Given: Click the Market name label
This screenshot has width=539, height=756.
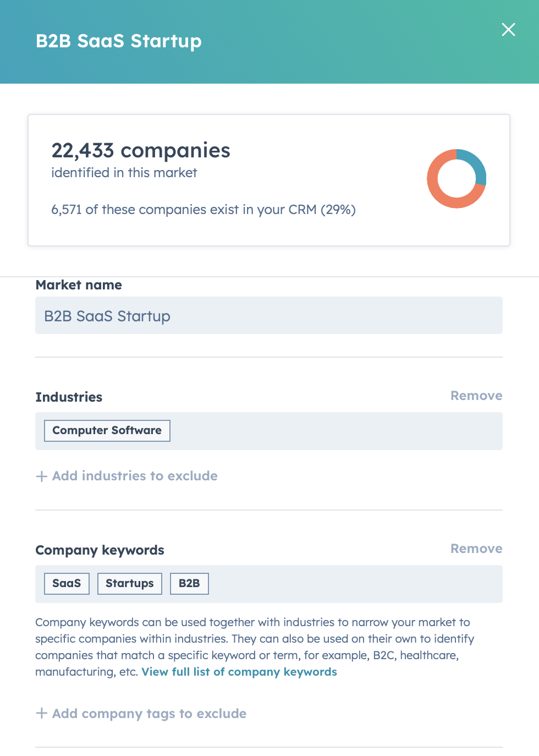Looking at the screenshot, I should click(79, 285).
